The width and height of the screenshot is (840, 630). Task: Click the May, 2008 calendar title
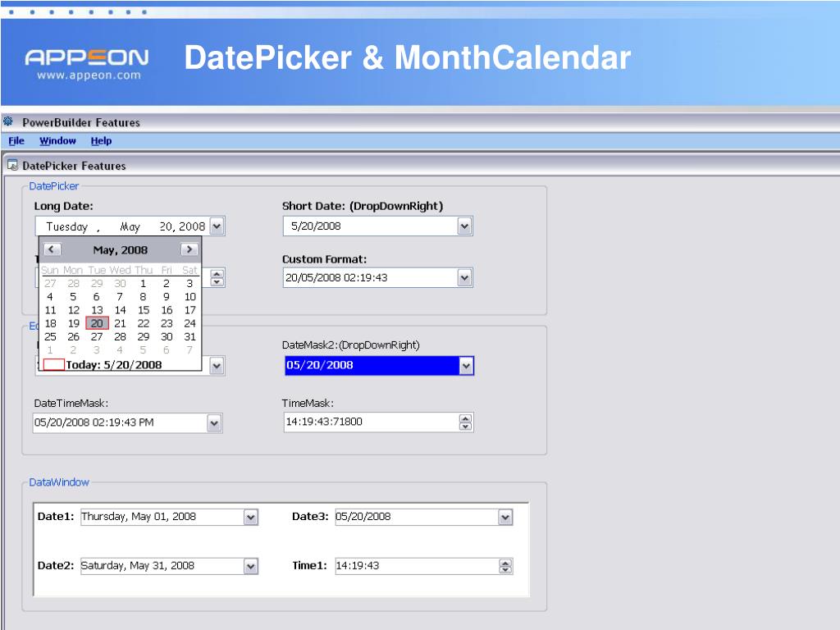click(x=120, y=249)
